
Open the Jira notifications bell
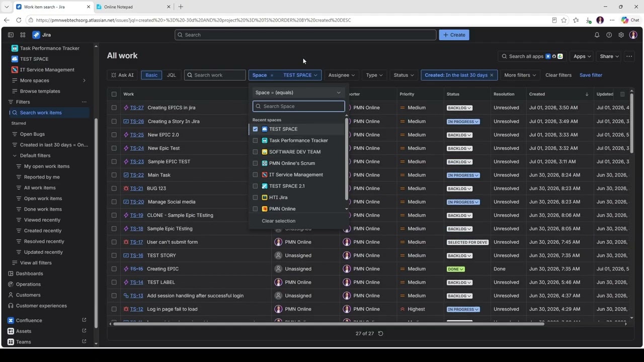[x=597, y=35]
